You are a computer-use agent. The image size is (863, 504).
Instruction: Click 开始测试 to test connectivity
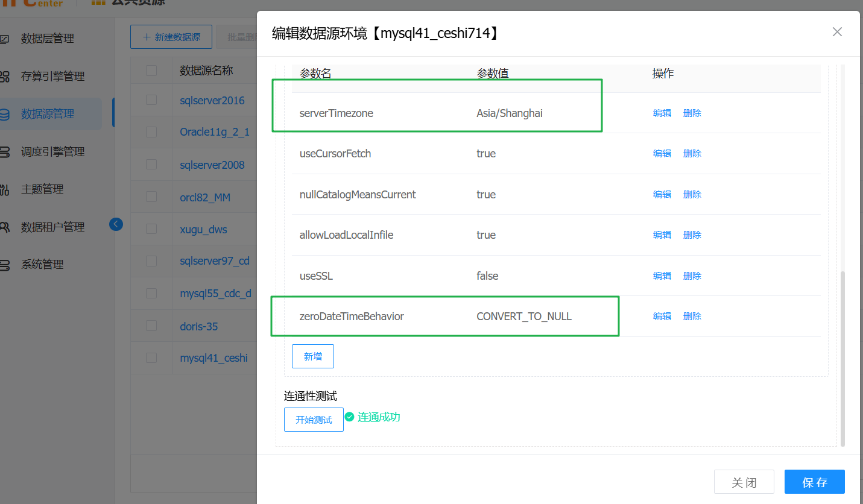pos(314,419)
